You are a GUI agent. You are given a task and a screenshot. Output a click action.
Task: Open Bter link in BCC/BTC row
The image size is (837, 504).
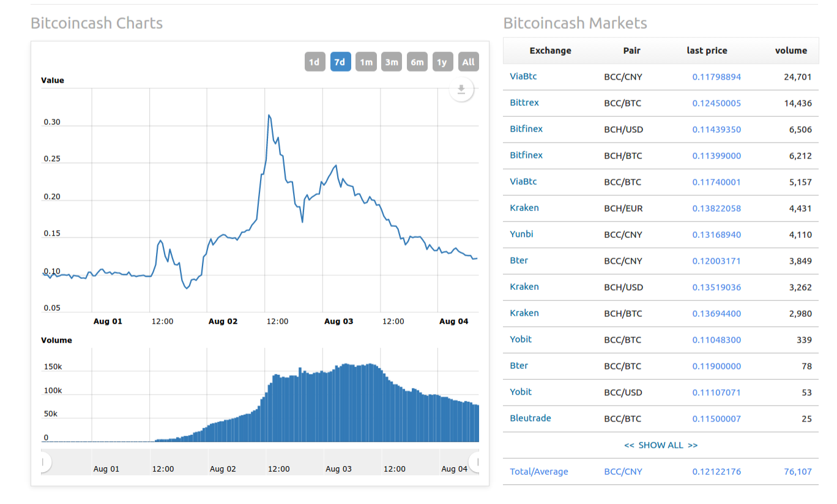[x=519, y=366]
